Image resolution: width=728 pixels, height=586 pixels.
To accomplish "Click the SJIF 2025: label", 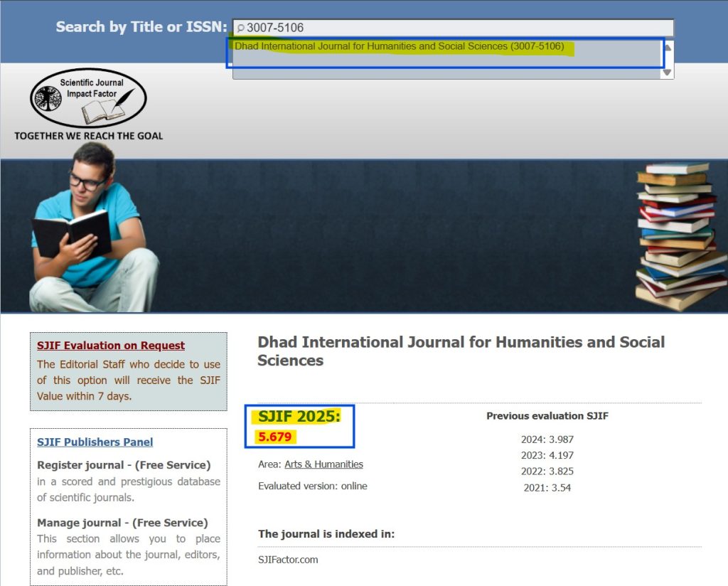I will coord(299,417).
